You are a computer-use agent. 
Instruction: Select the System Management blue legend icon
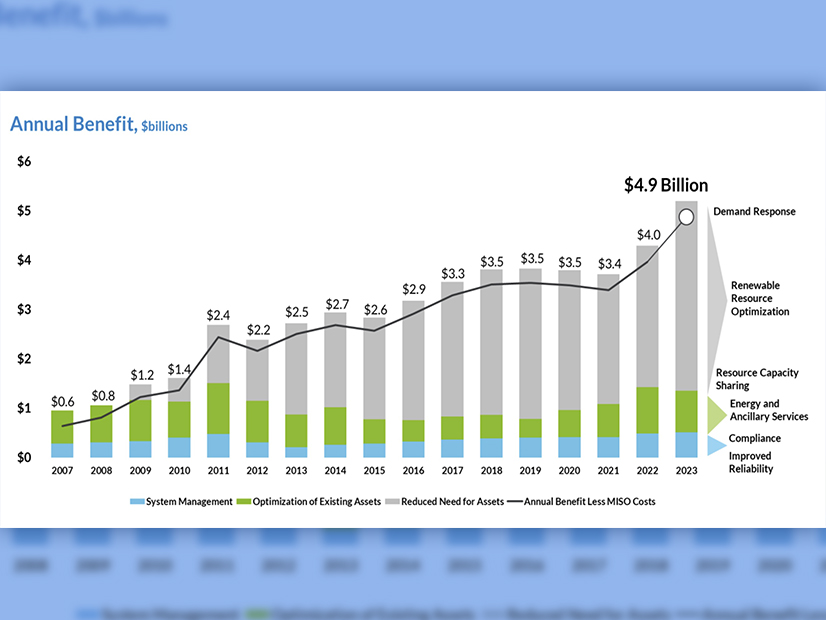click(136, 501)
